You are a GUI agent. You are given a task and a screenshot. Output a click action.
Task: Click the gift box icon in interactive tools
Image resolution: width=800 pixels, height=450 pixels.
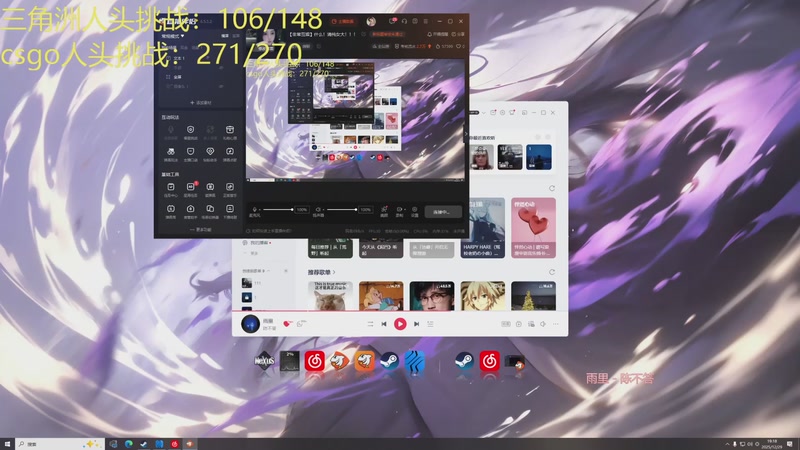click(230, 130)
